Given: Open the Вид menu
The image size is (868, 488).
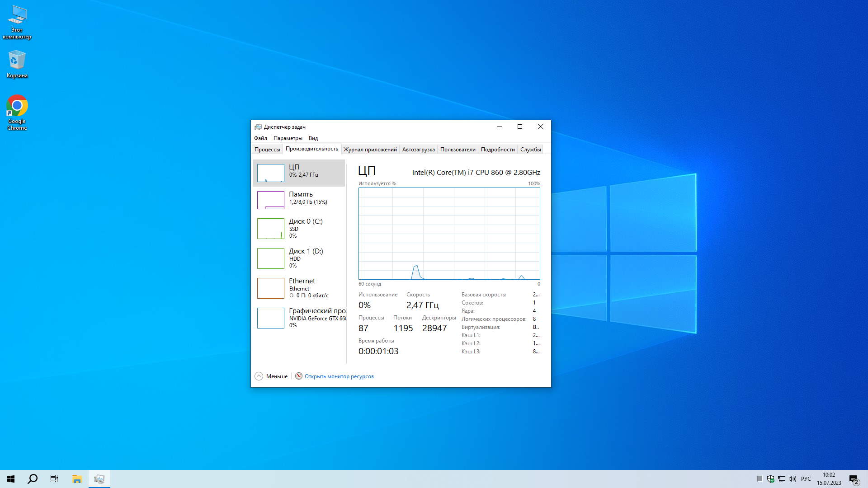Looking at the screenshot, I should [313, 138].
